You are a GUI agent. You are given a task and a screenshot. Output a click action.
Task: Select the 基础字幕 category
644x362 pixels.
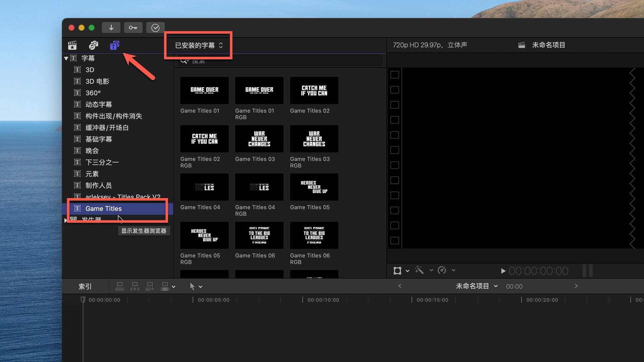(99, 139)
